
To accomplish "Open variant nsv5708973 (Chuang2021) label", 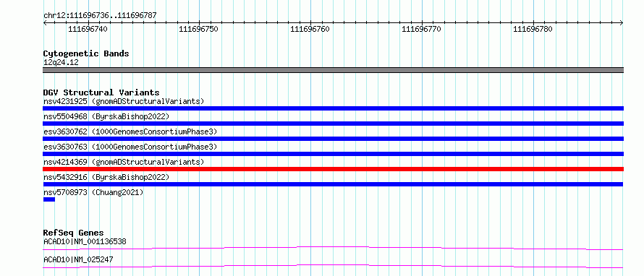I will (x=93, y=192).
